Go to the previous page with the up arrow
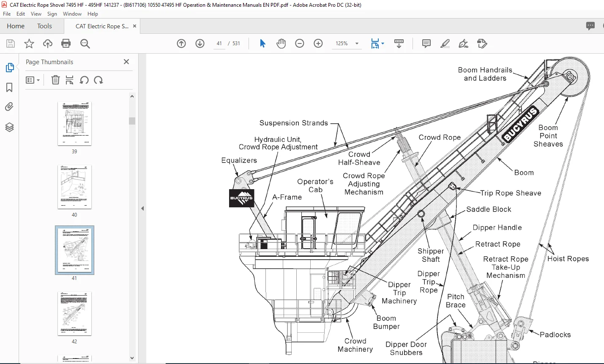Screen dimensions: 604x364 click(181, 43)
